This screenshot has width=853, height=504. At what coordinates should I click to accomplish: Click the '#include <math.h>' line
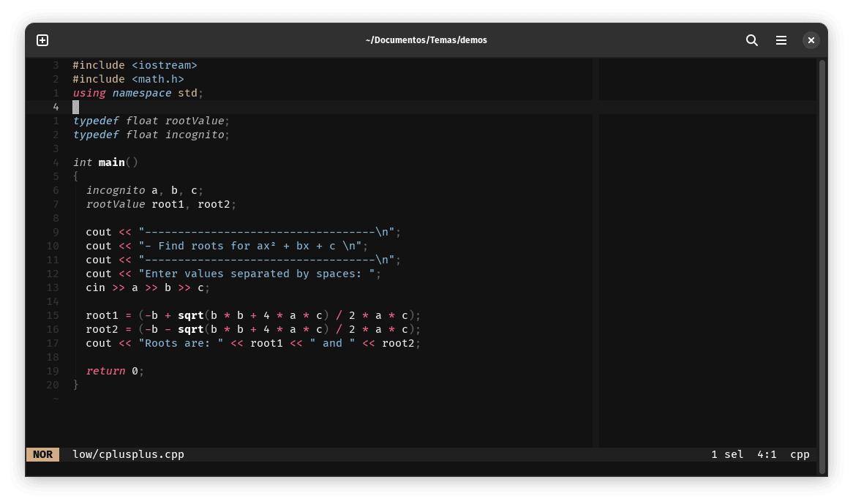(x=128, y=80)
